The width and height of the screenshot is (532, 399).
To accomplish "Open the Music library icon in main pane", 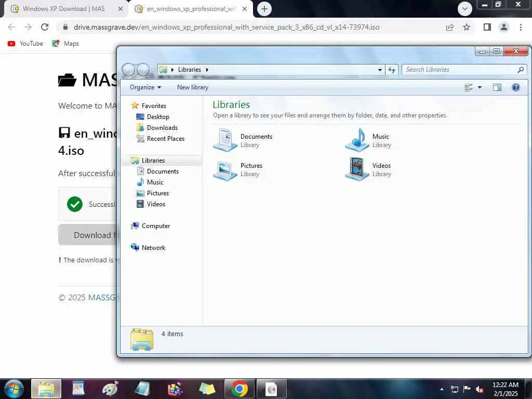I will 357,139.
